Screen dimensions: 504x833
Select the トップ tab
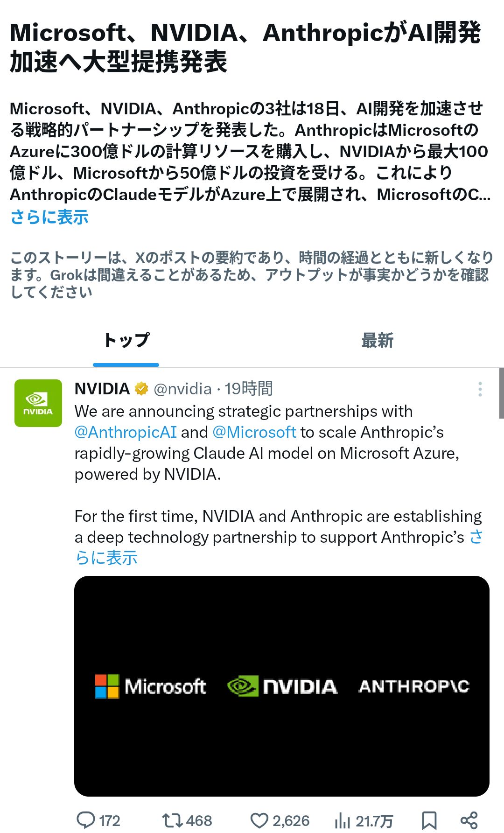click(x=126, y=340)
